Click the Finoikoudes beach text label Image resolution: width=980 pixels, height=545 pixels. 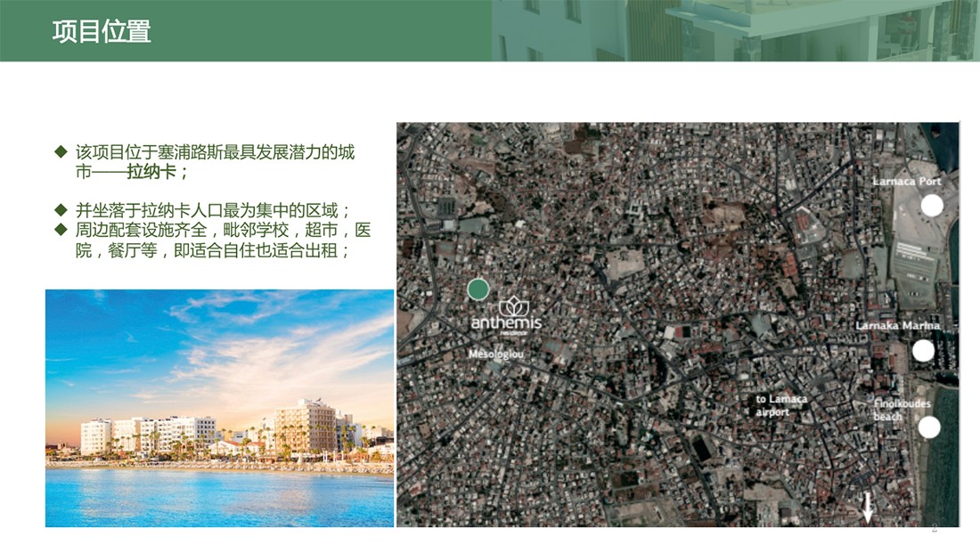[x=902, y=411]
